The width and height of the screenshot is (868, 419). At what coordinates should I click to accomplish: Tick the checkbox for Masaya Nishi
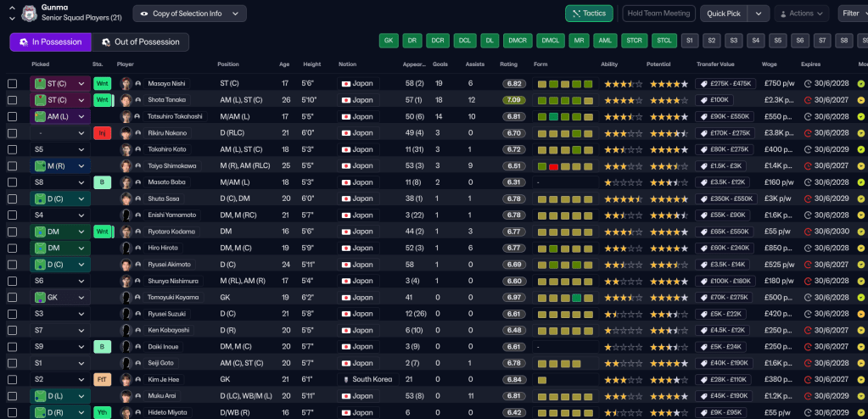tap(12, 84)
